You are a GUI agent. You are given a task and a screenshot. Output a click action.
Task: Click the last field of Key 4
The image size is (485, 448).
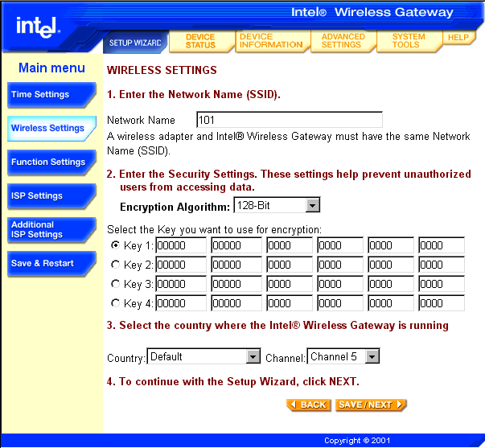[x=442, y=303]
